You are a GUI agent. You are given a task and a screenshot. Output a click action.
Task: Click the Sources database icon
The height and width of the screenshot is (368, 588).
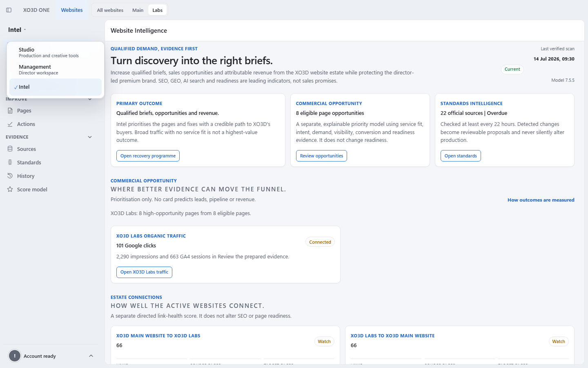tap(10, 149)
